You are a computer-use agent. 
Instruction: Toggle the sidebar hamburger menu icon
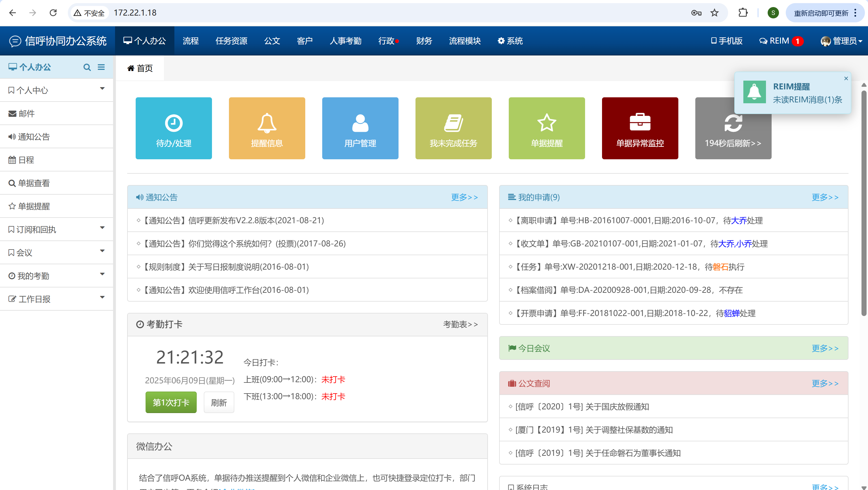pyautogui.click(x=101, y=67)
